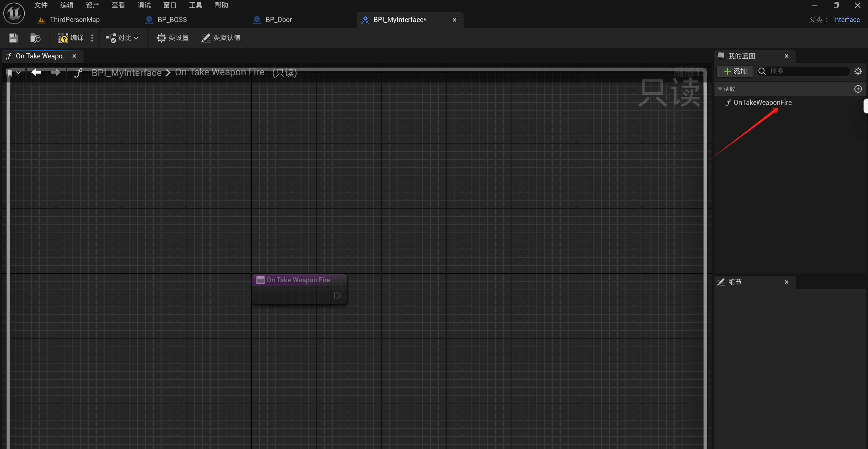
Task: Click the browse to asset icon
Action: click(x=35, y=38)
